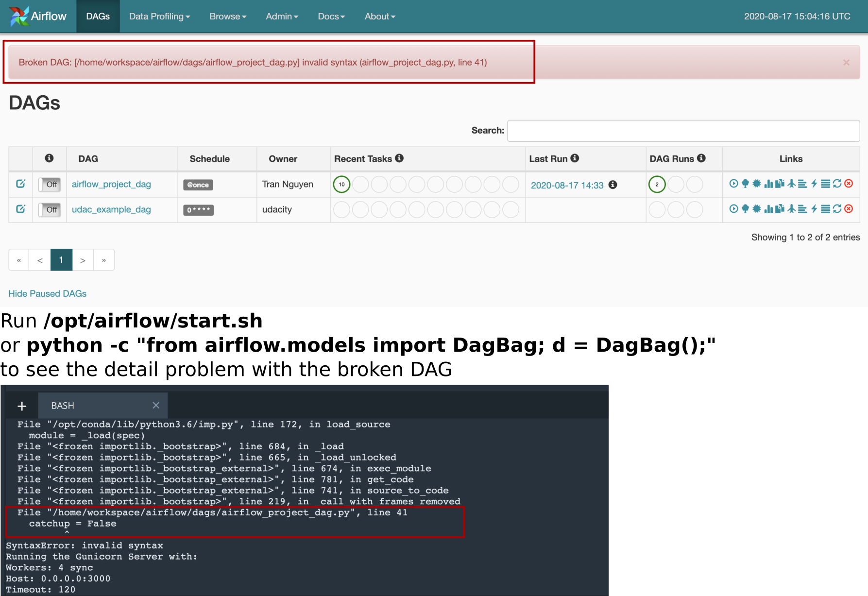Open a new terminal with the plus icon

click(x=22, y=406)
